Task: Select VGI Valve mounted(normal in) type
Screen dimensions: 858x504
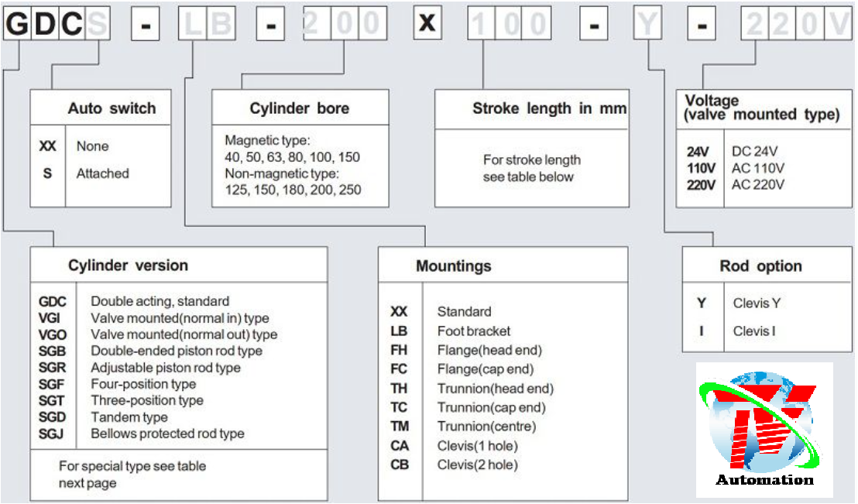Action: (180, 318)
